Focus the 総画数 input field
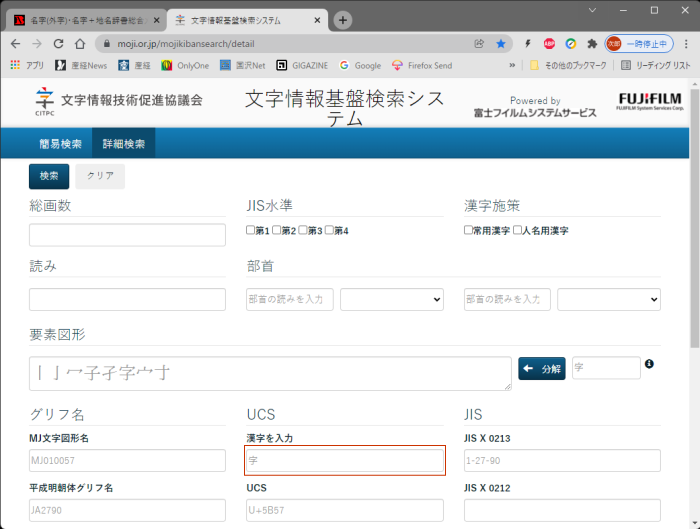700x529 pixels. pos(127,235)
